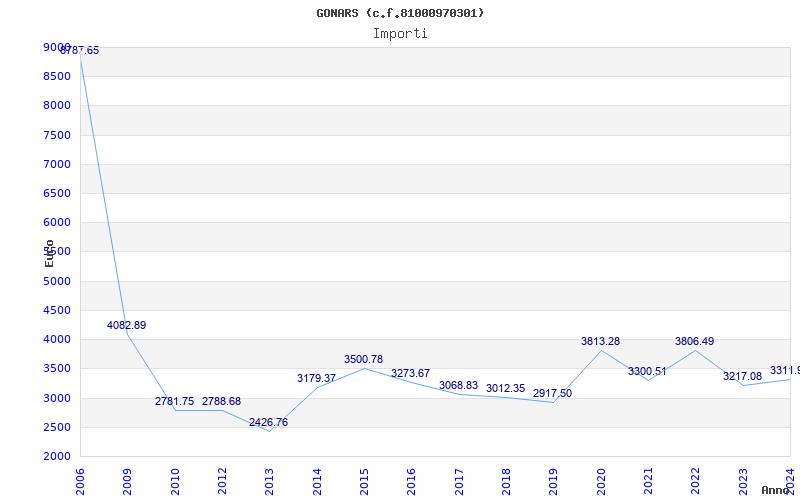Click the 2006 x-axis year label
The width and height of the screenshot is (800, 500).
(80, 482)
